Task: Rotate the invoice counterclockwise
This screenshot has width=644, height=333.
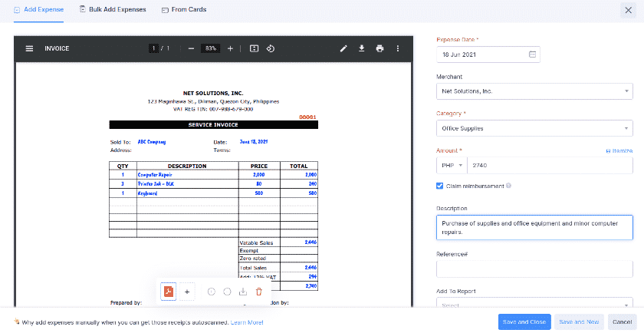Action: point(270,48)
